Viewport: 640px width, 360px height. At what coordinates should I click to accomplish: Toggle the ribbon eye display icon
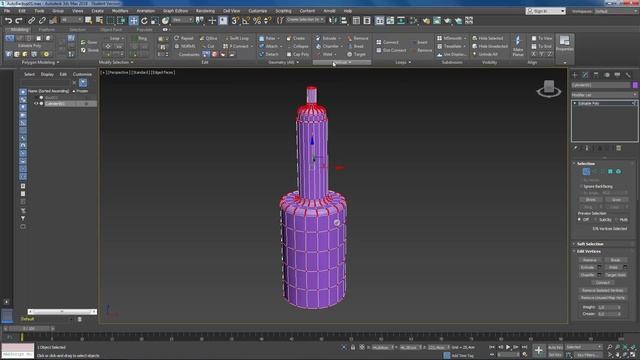(165, 30)
